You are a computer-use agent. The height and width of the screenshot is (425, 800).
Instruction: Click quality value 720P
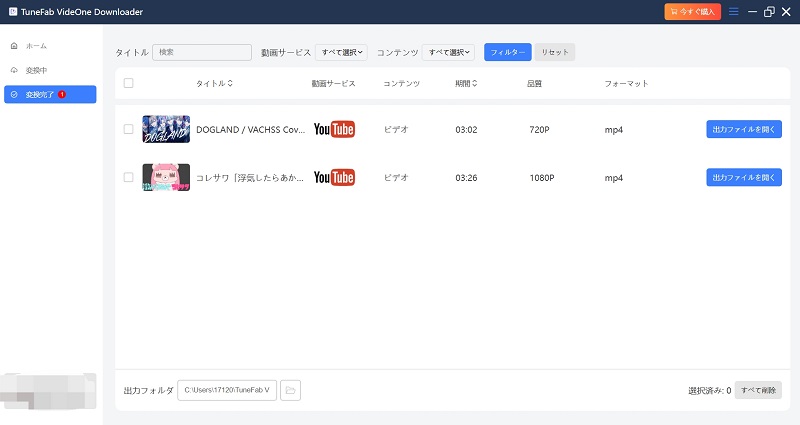point(539,130)
